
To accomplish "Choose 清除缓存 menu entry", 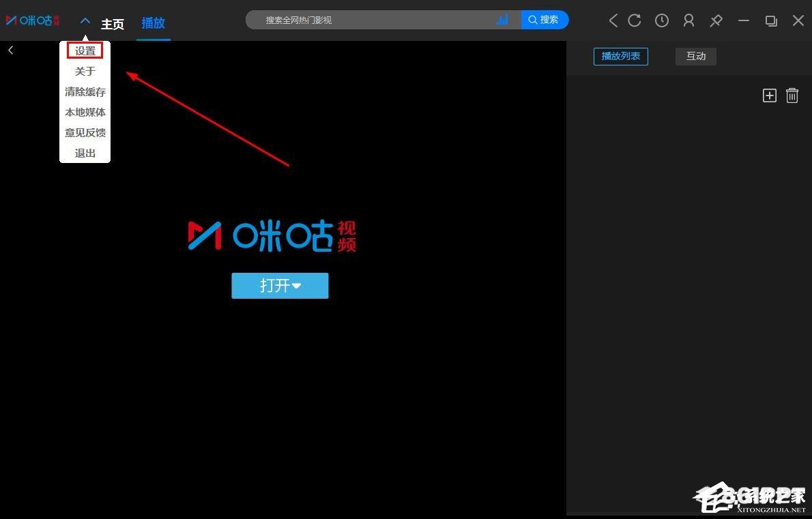I will pyautogui.click(x=85, y=91).
